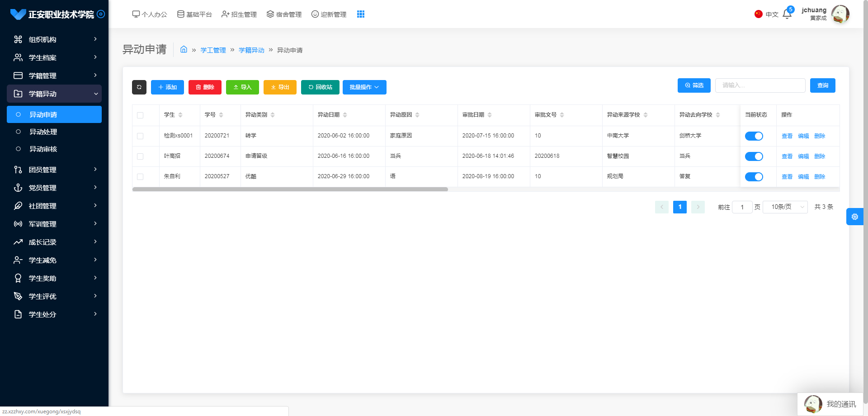Viewport: 868px width, 416px height.
Task: Toggle status switch for 叶高招 row
Action: [x=754, y=156]
